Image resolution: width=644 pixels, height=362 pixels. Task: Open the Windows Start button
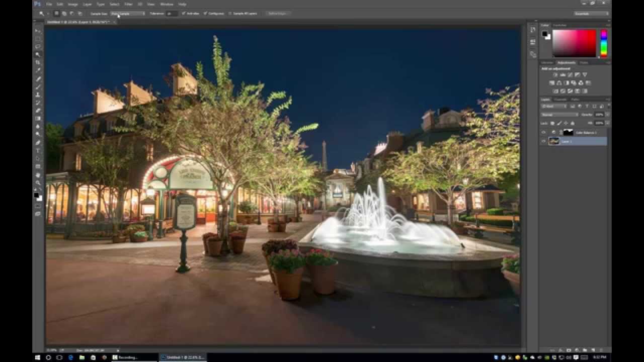38,357
